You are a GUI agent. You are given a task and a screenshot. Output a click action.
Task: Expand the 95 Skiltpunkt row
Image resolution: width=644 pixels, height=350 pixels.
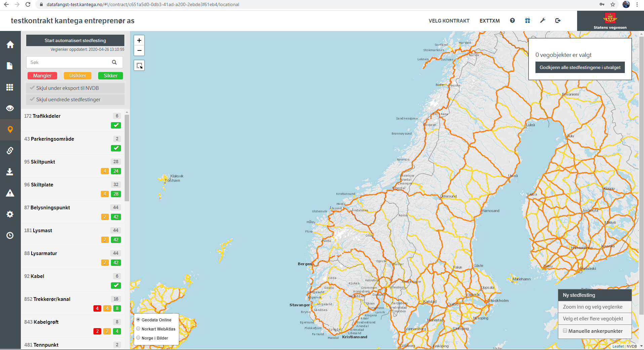pos(73,166)
